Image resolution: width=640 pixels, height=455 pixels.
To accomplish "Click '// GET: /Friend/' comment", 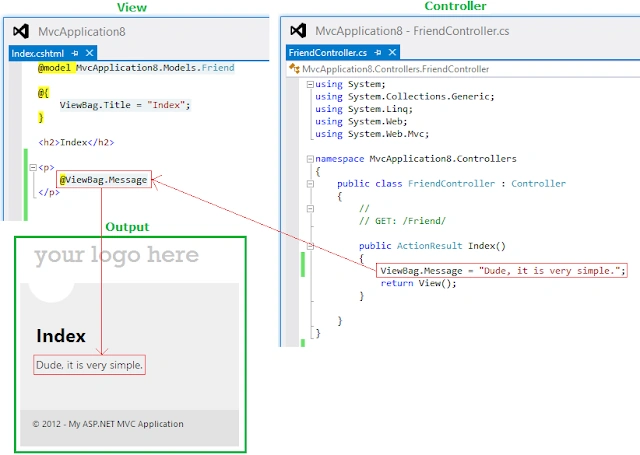I will point(402,221).
